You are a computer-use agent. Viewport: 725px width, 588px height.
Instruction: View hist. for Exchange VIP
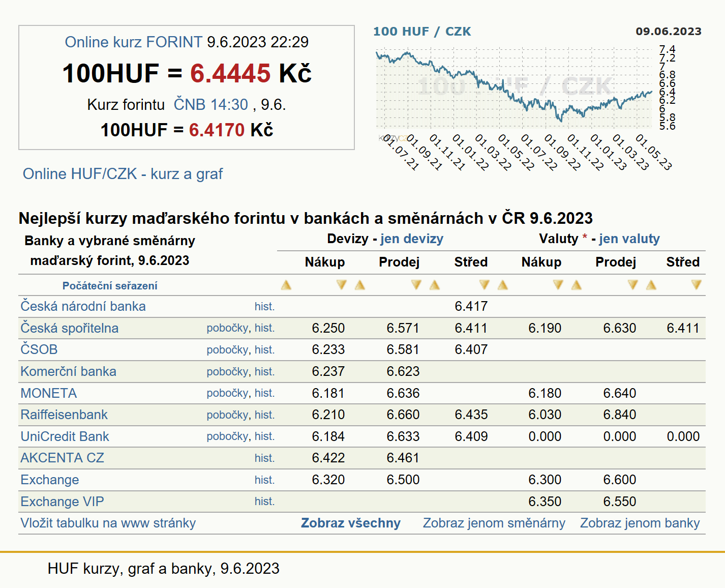[x=264, y=502]
